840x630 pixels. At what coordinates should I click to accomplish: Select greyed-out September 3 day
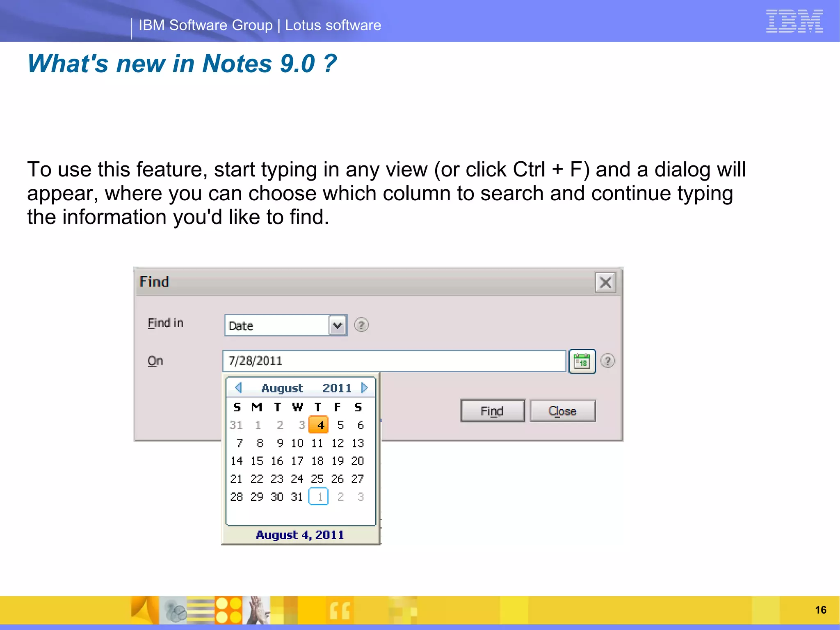(361, 497)
